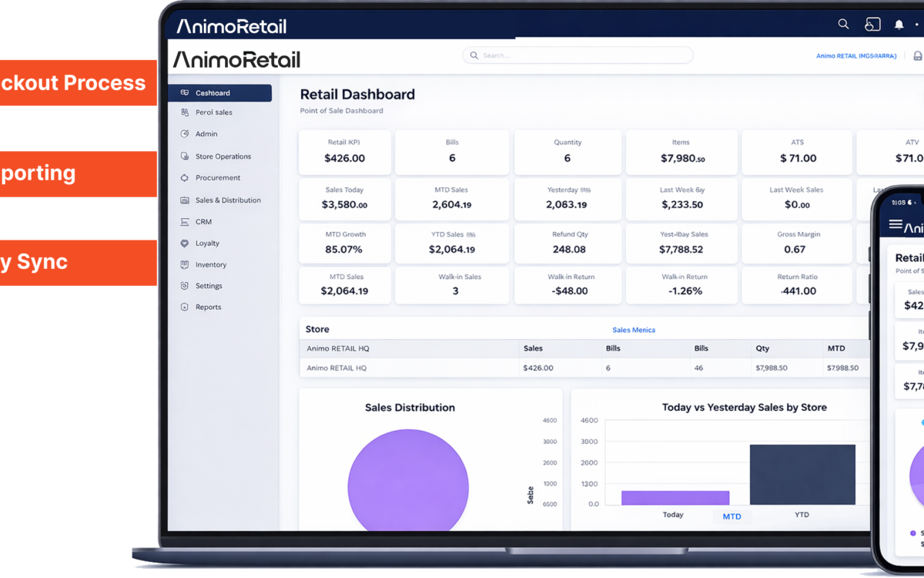This screenshot has height=578, width=924.
Task: Click the purple Sales Distribution pie chart
Action: pyautogui.click(x=408, y=486)
